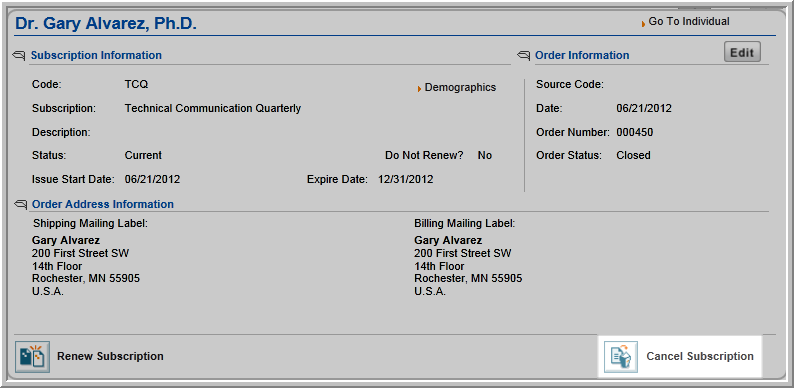Image resolution: width=794 pixels, height=388 pixels.
Task: Click the Order Address Information heading text
Action: click(x=103, y=204)
